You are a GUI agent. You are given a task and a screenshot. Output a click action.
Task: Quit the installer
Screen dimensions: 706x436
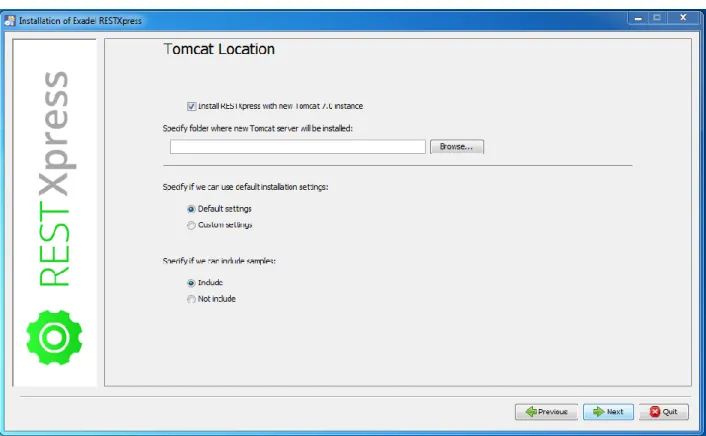click(664, 412)
